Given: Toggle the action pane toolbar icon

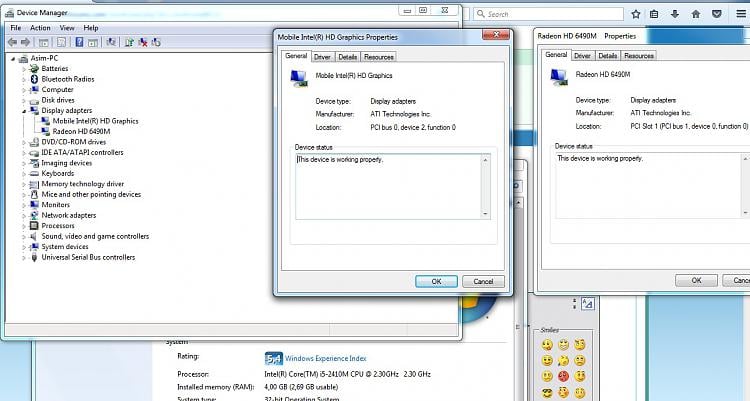Looking at the screenshot, I should pyautogui.click(x=93, y=43).
